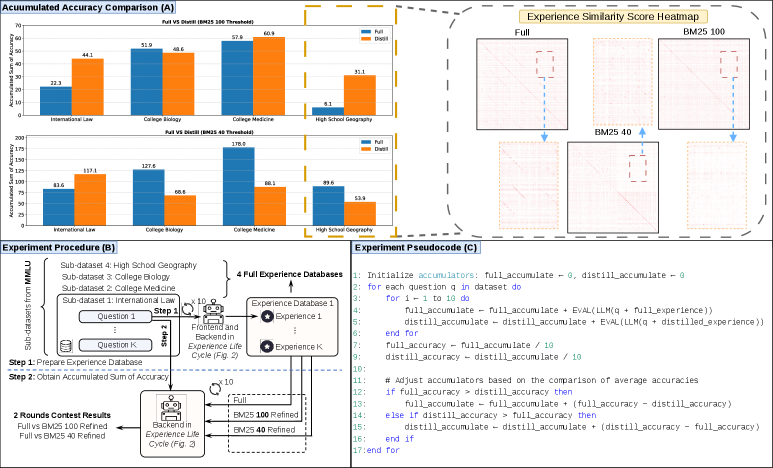Screen dimensions: 773x468
Task: Click the Experiment Procedure (B) header
Action: point(59,246)
